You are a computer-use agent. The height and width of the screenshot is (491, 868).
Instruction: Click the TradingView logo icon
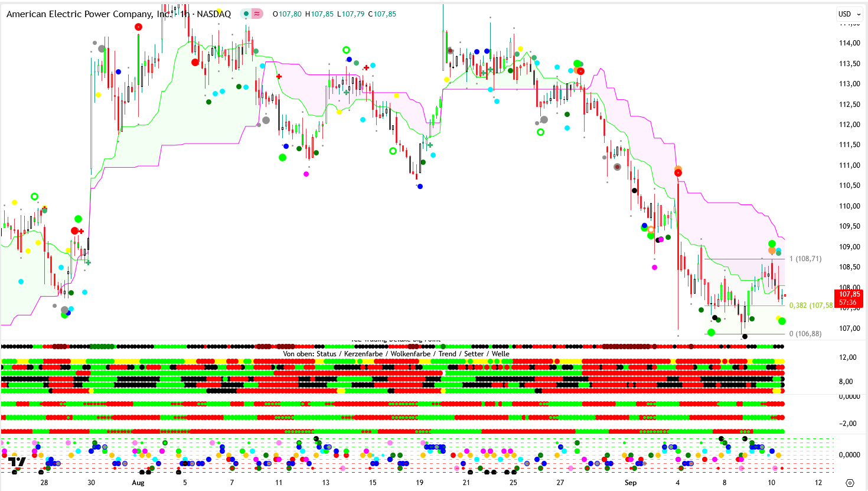17,461
